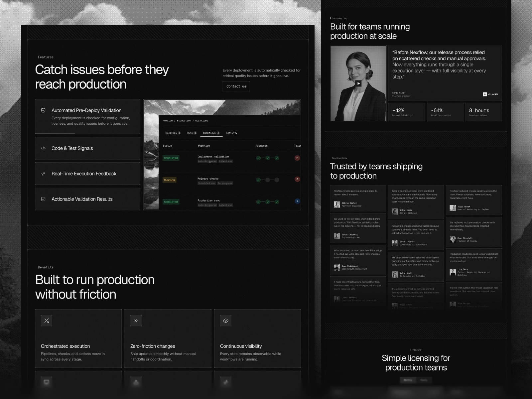Image resolution: width=532 pixels, height=399 pixels.
Task: Click the Automated Pre-Deploy Validation checkmark icon
Action: (x=43, y=110)
